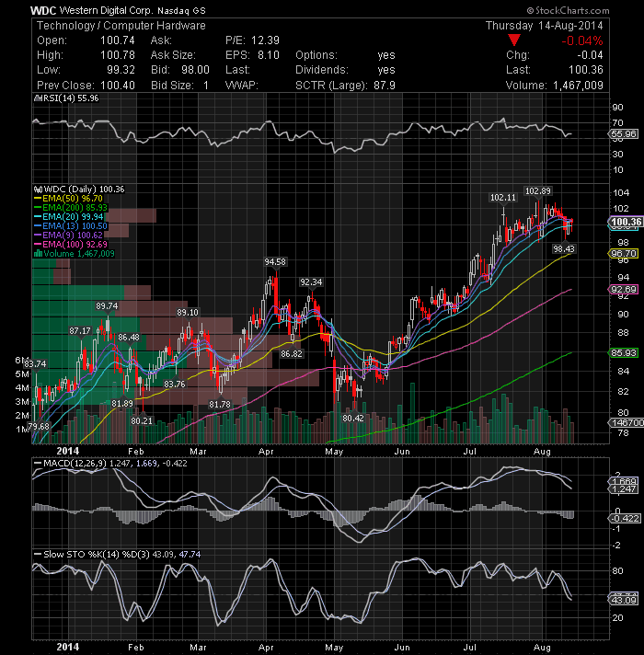
Task: Select the WDC ticker symbol in the title
Action: coord(43,10)
